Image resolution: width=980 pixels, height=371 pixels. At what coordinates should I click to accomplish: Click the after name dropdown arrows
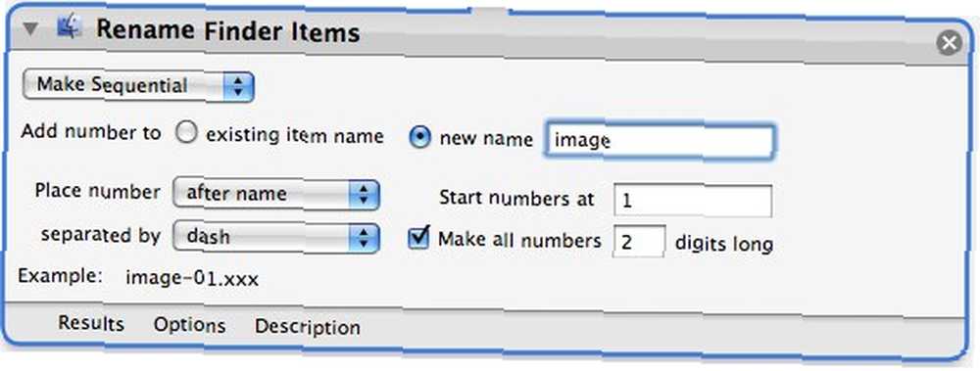tap(364, 196)
